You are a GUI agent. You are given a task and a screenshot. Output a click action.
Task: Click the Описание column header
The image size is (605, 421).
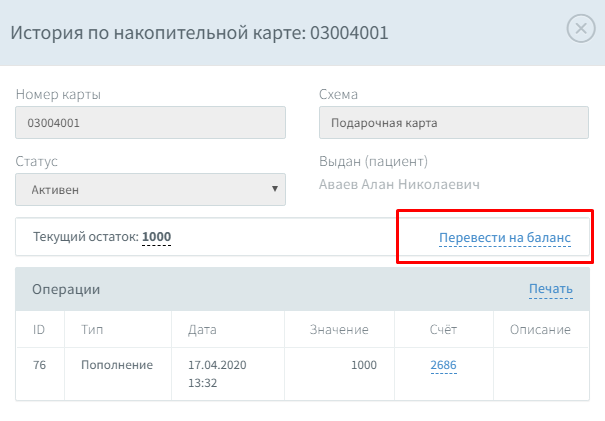click(x=540, y=330)
